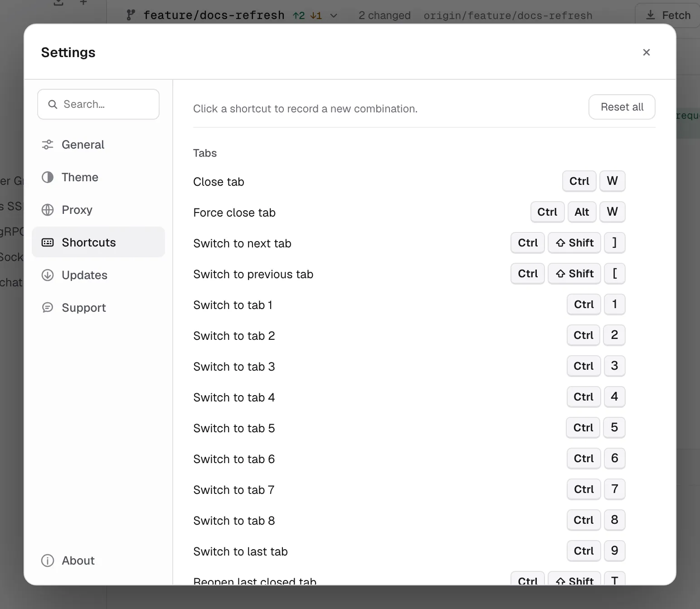This screenshot has height=609, width=700.
Task: Change the Switch to tab 3 shortcut
Action: click(x=596, y=366)
